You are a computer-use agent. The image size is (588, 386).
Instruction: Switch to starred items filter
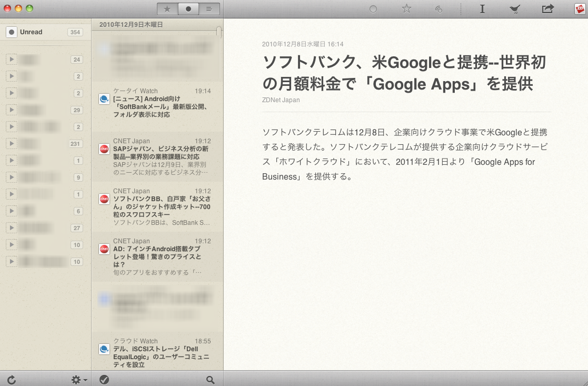click(167, 9)
